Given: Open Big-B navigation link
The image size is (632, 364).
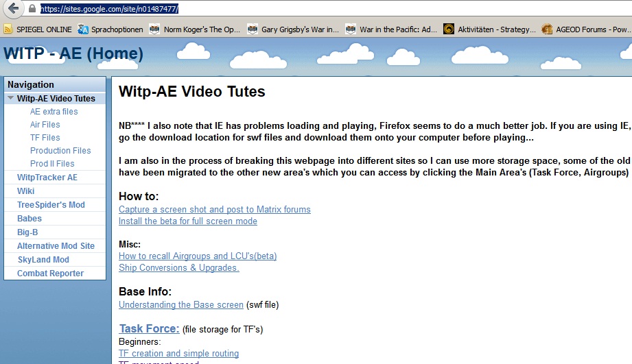Looking at the screenshot, I should 27,232.
